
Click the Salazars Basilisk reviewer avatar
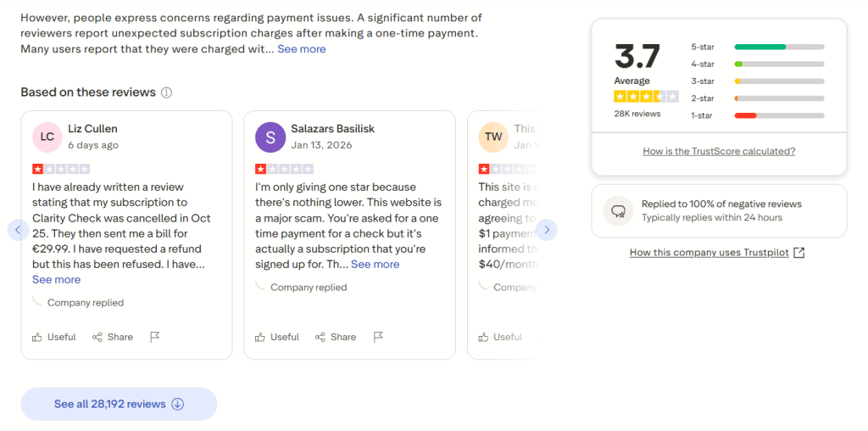point(270,137)
